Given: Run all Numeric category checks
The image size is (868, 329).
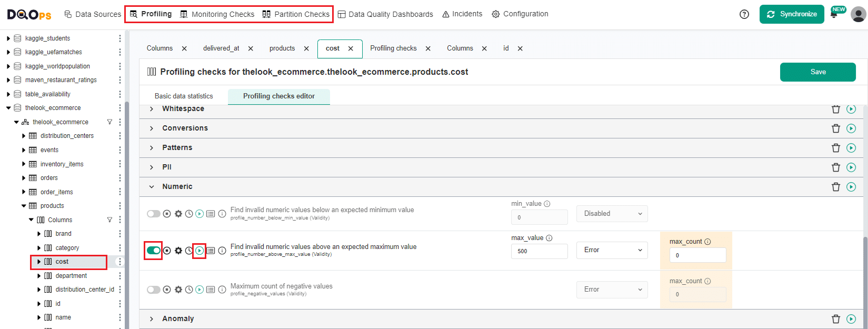Looking at the screenshot, I should pos(851,187).
